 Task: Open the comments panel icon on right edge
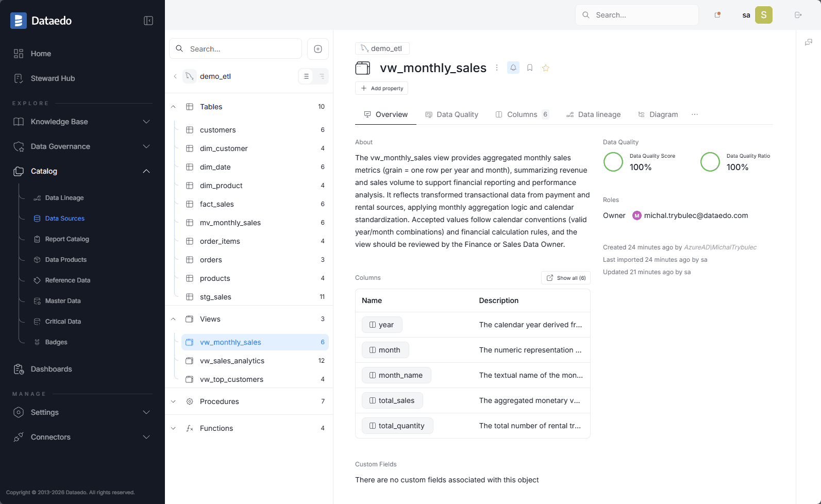point(809,42)
